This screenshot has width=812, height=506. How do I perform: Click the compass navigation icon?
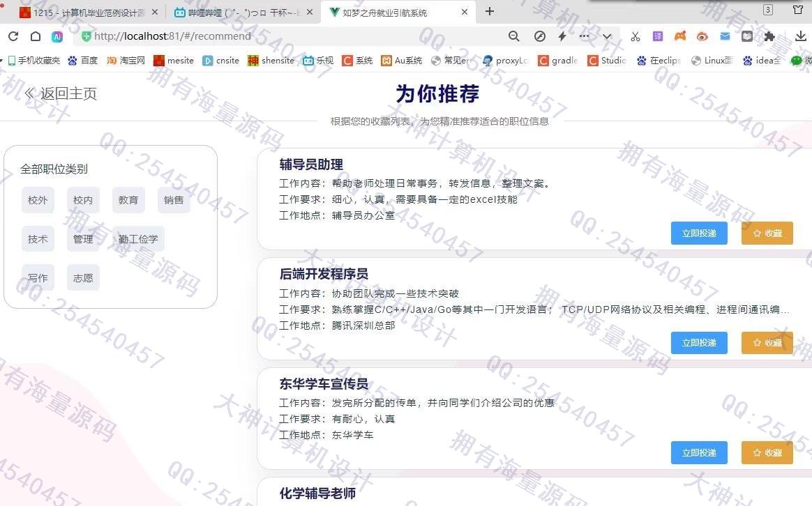540,36
